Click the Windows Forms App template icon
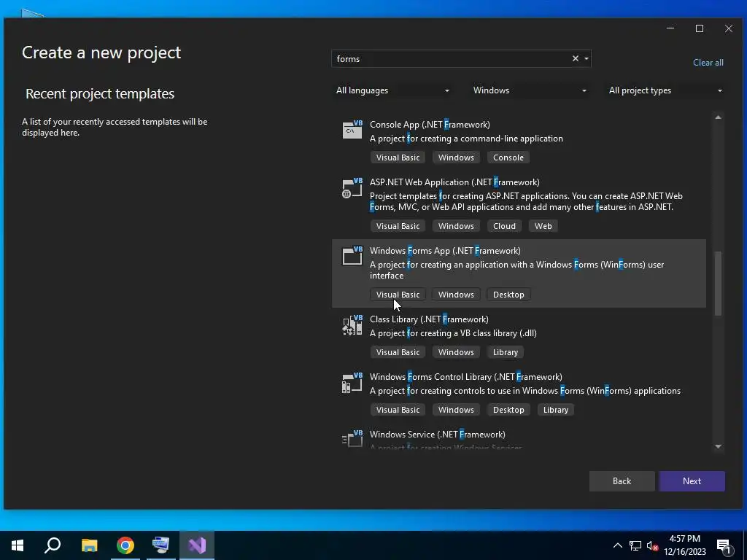This screenshot has height=560, width=747. (x=352, y=256)
